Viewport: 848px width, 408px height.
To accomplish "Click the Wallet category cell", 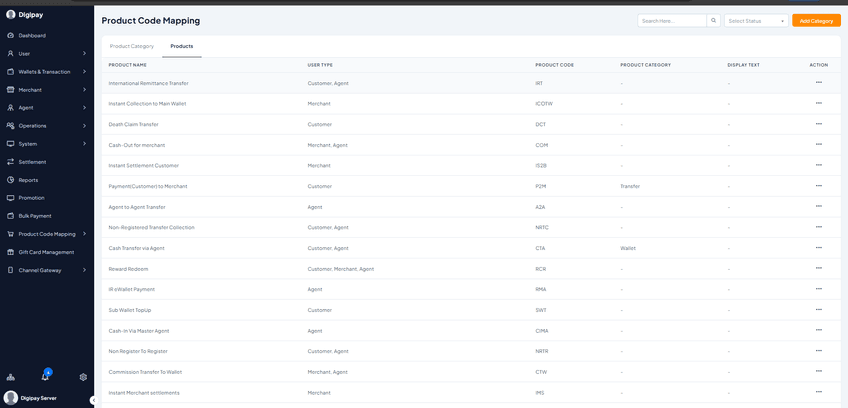I will [x=628, y=248].
